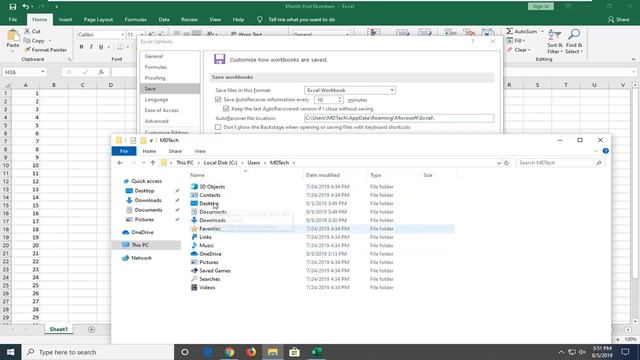The image size is (640, 360).
Task: Open Find & Select in Excel ribbon
Action: coord(574,42)
